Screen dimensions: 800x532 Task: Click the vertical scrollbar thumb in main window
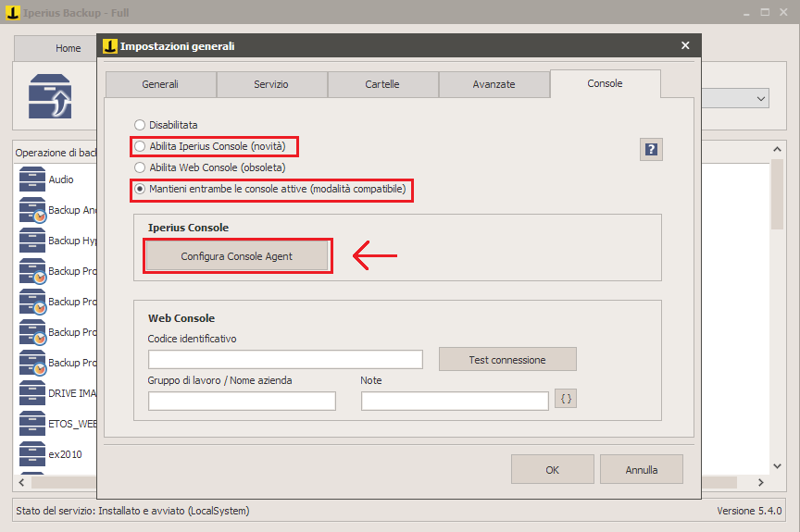click(777, 193)
